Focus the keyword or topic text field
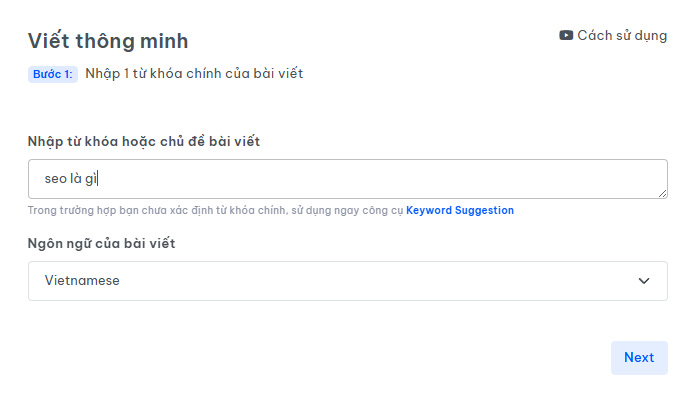The height and width of the screenshot is (401, 693). (x=347, y=179)
